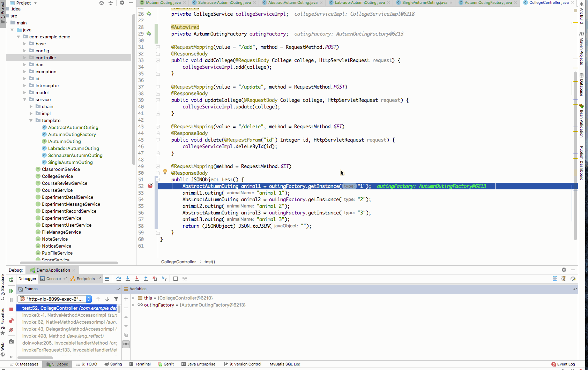Click the Step Out icon
This screenshot has height=370, width=588.
tap(146, 279)
